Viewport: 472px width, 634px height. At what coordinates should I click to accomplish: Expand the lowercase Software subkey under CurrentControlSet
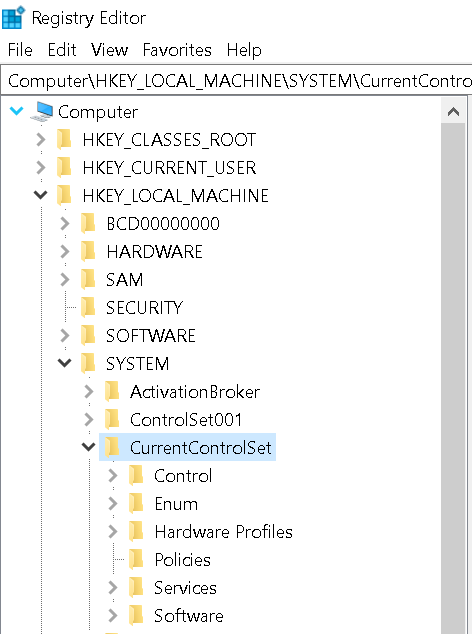[113, 615]
